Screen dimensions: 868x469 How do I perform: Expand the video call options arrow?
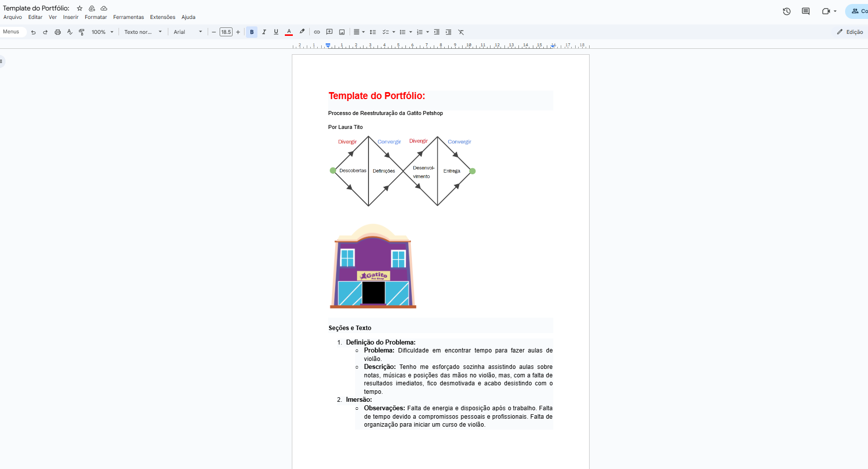[835, 11]
